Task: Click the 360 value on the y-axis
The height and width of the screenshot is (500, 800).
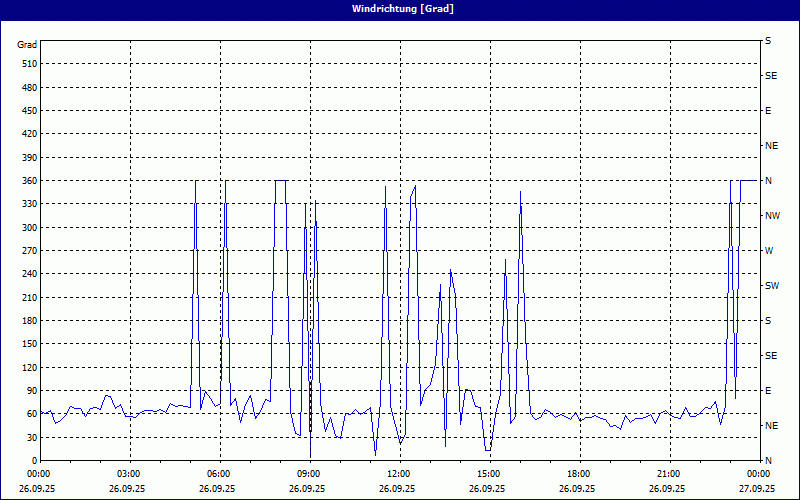Action: (28, 181)
